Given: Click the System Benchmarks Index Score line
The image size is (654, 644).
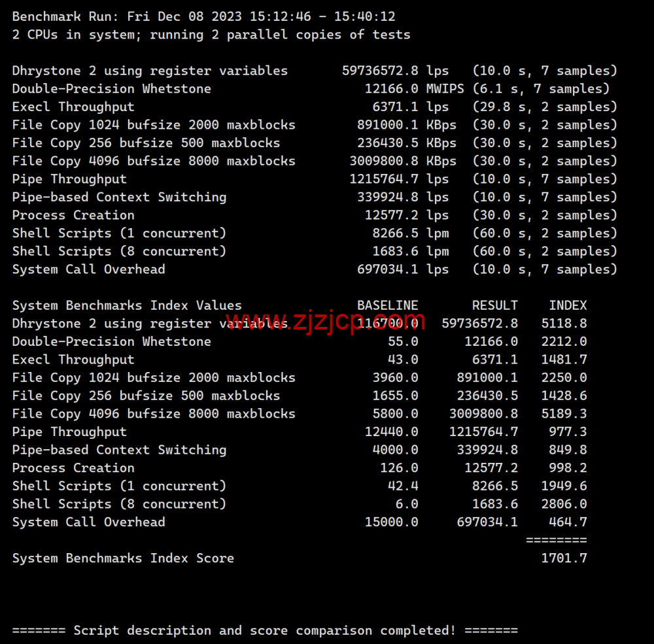Looking at the screenshot, I should coord(123,558).
